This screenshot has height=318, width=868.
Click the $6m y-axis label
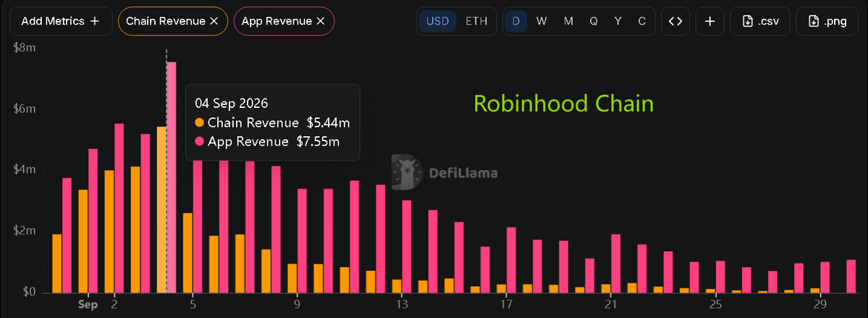coord(25,109)
